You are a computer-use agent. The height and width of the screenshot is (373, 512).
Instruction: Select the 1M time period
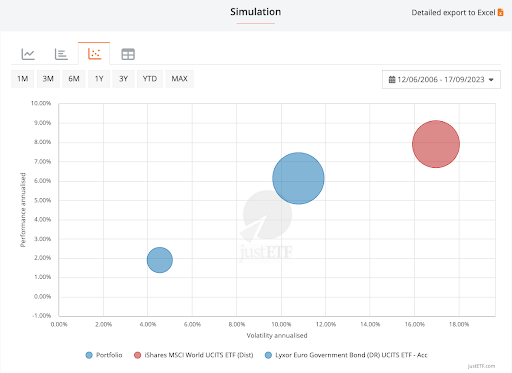point(23,79)
